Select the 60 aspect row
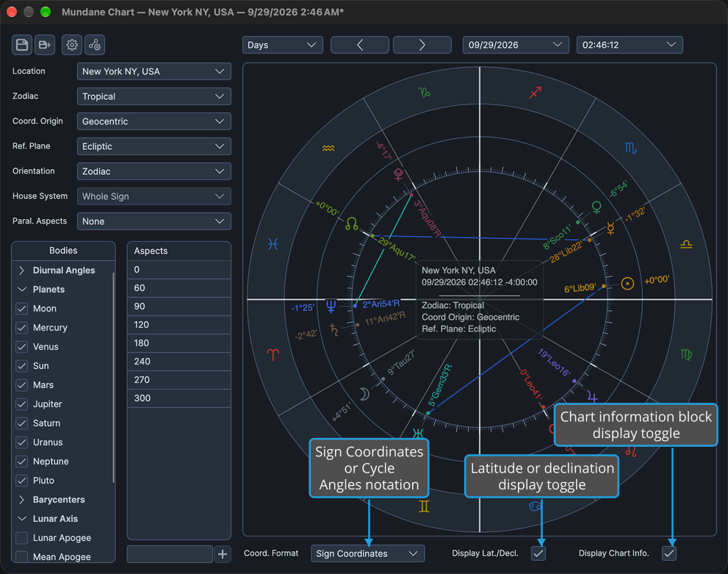728x574 pixels. (179, 288)
